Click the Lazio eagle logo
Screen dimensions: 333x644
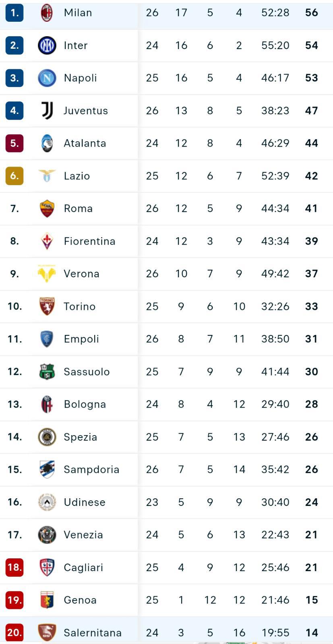coord(47,176)
